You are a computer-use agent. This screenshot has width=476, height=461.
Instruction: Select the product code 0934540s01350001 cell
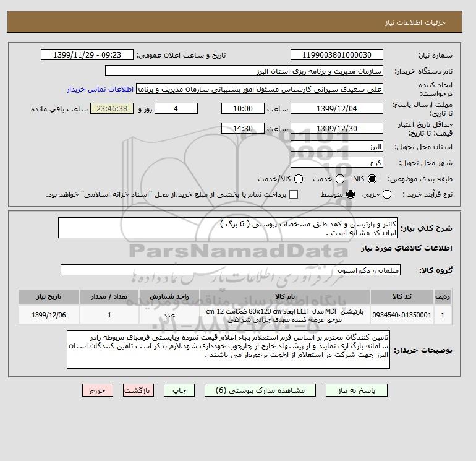(402, 315)
